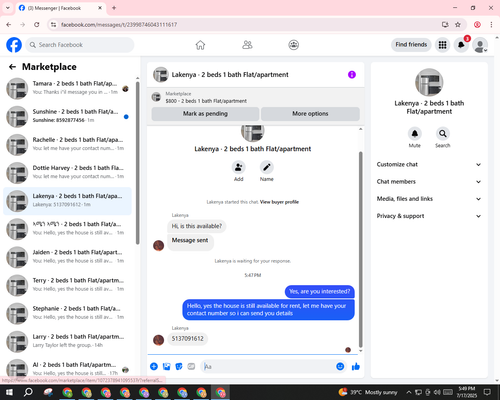Send a thumbs-up like
The image size is (500, 400).
click(356, 367)
